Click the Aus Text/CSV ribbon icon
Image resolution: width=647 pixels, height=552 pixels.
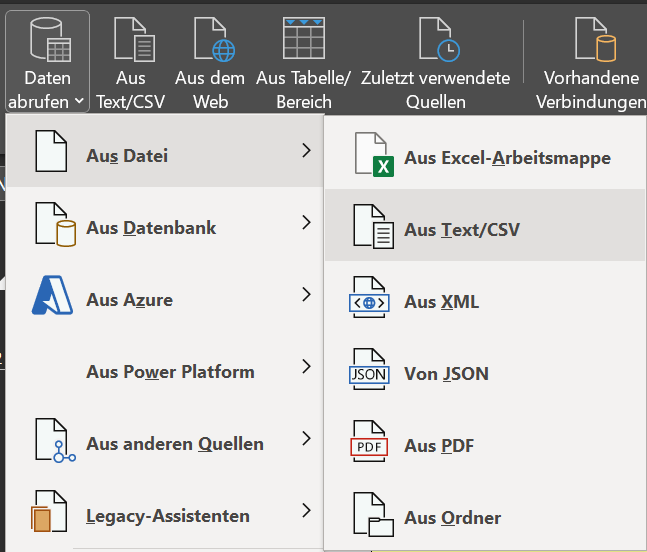(x=132, y=40)
